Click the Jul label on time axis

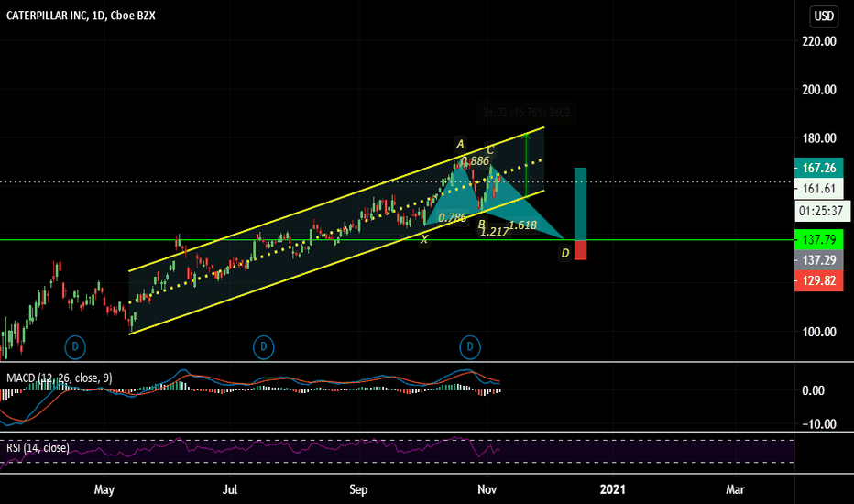[x=230, y=490]
